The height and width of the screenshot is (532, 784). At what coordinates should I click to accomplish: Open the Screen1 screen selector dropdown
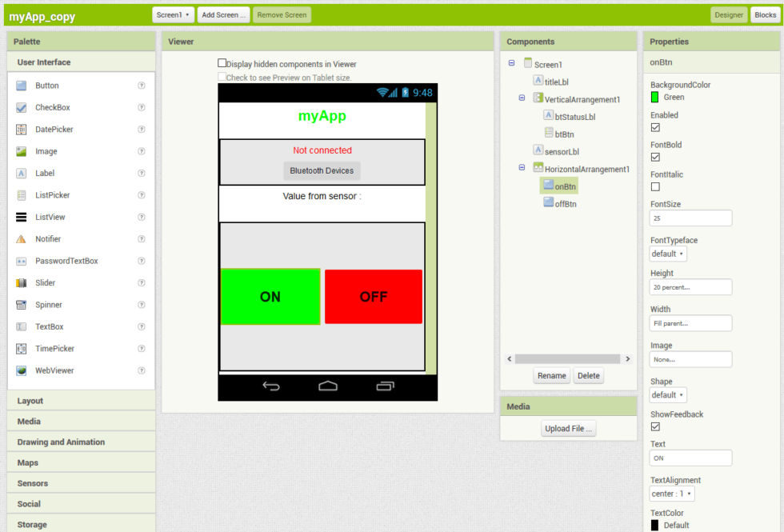tap(173, 14)
